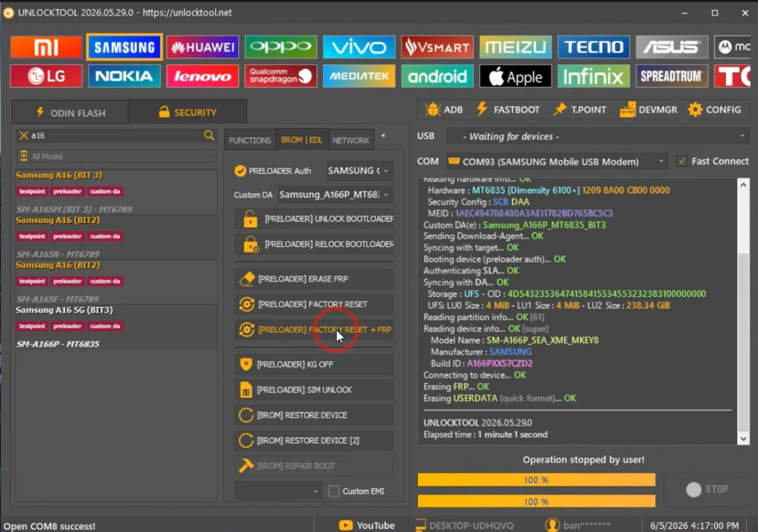The image size is (758, 532).
Task: Pick the Lenovo brand tile
Action: (x=202, y=76)
